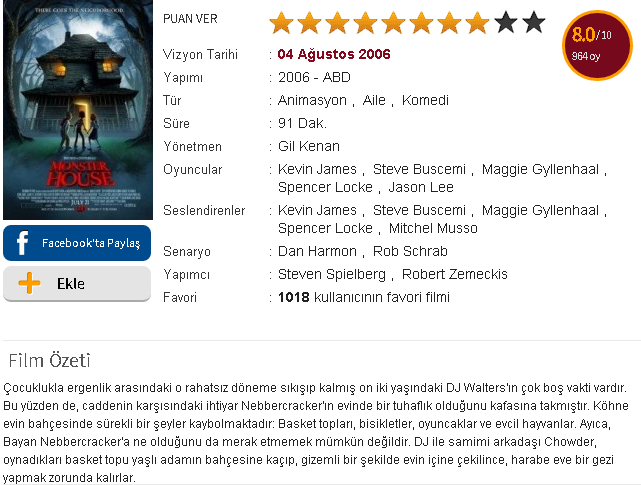
Task: Open the Aile genre link
Action: pyautogui.click(x=374, y=100)
